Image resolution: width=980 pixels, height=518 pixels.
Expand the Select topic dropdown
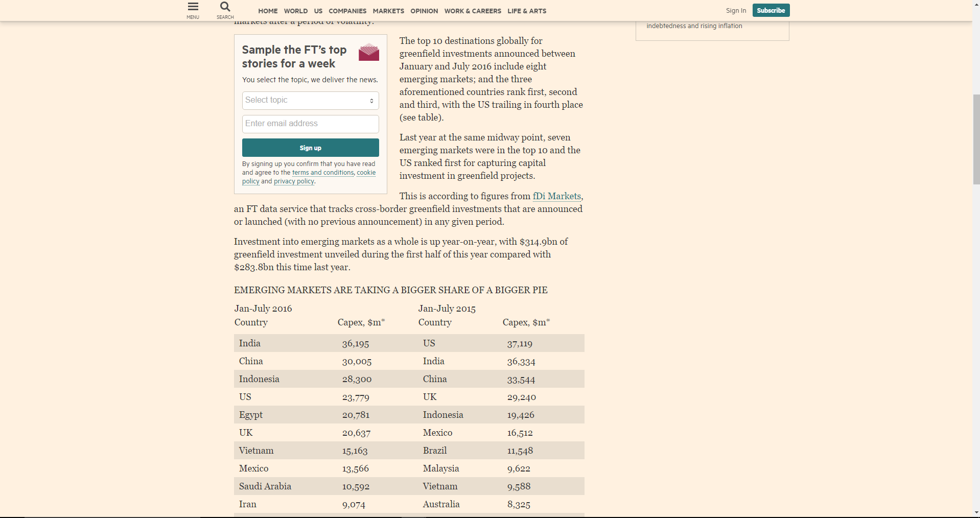coord(310,101)
